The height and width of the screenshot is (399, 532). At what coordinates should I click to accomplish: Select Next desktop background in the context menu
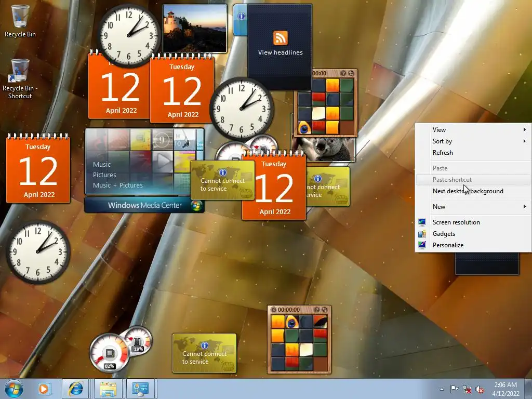pyautogui.click(x=474, y=191)
